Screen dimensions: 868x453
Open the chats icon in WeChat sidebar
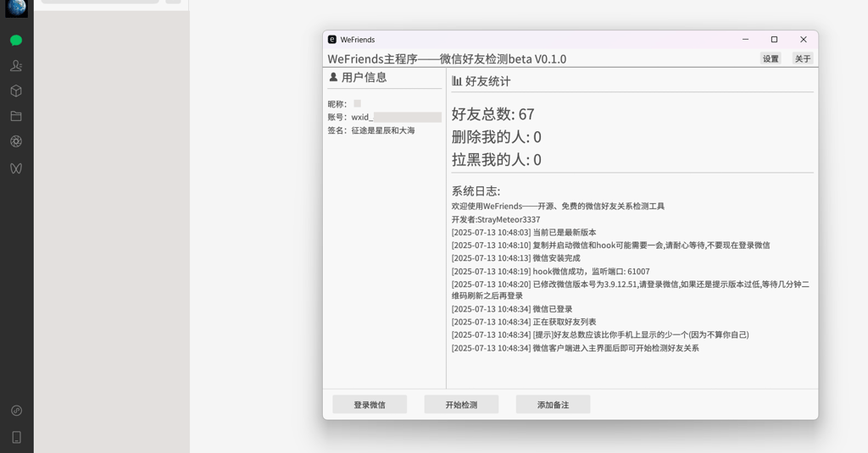point(16,41)
